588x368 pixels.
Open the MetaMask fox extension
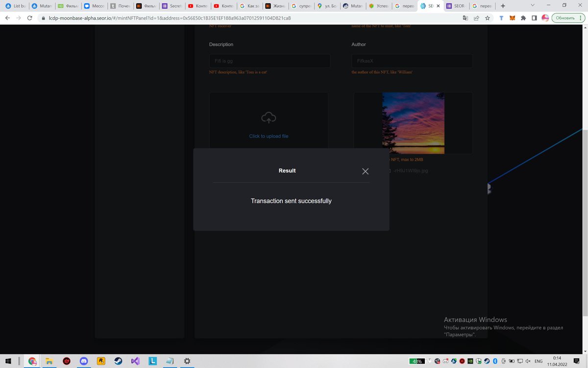[x=513, y=18]
